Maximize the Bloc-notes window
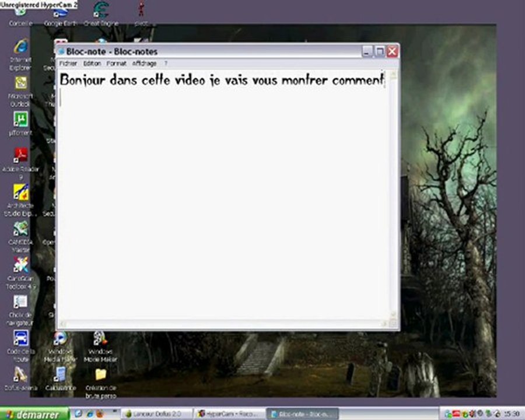The width and height of the screenshot is (525, 420). pos(380,51)
